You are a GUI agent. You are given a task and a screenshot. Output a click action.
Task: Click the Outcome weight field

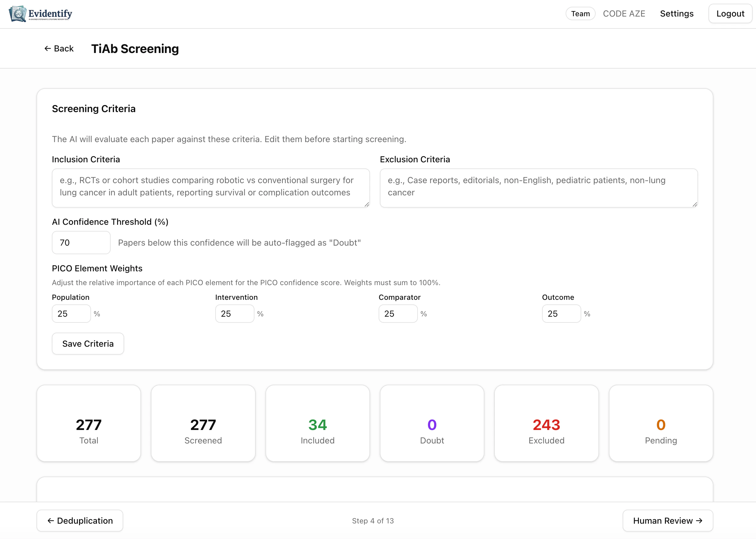coord(561,313)
